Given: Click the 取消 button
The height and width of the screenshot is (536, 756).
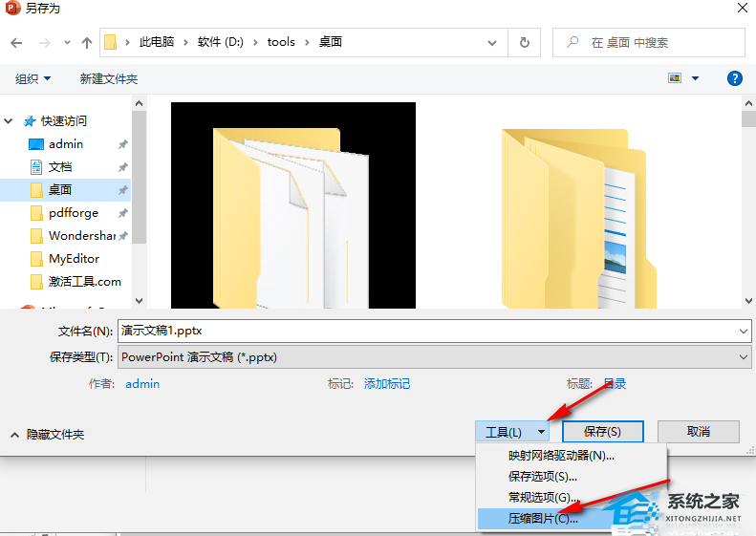Looking at the screenshot, I should point(698,432).
